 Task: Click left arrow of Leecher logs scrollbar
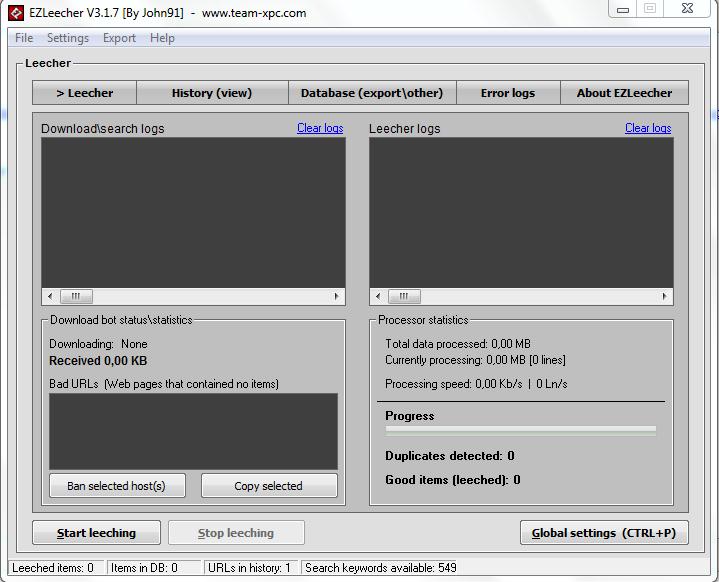pyautogui.click(x=378, y=296)
